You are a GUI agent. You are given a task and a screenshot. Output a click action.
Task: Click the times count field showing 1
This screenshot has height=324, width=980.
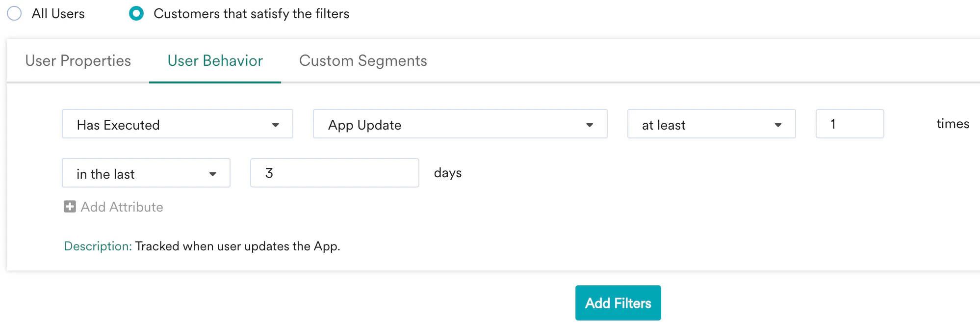850,124
